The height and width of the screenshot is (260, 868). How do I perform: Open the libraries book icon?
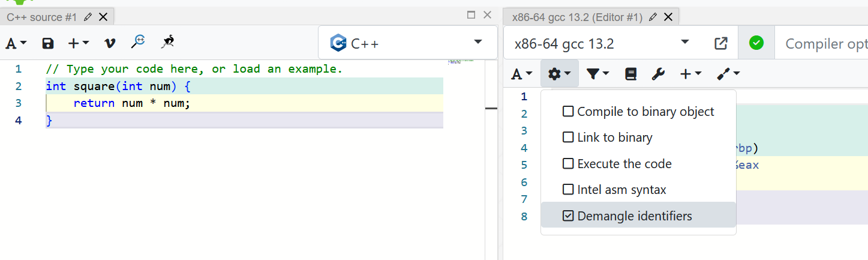pyautogui.click(x=630, y=74)
